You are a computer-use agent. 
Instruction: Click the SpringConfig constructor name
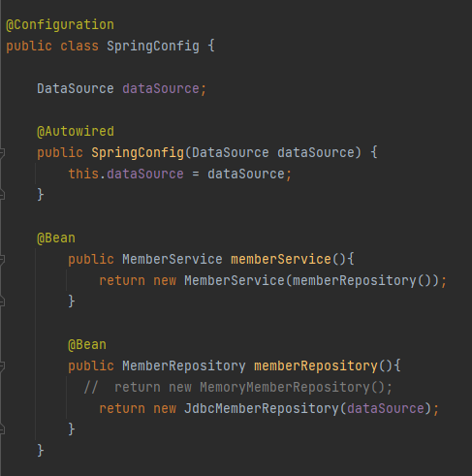point(138,153)
